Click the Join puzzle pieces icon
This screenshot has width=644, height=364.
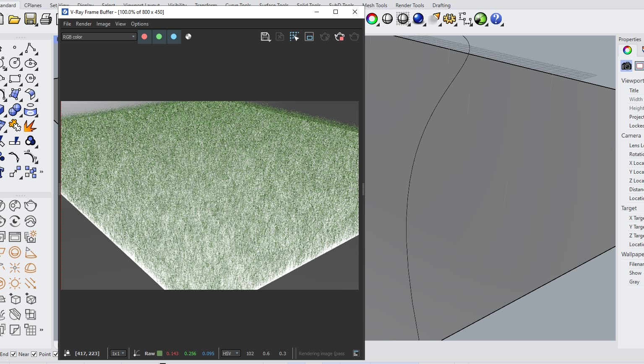(15, 125)
